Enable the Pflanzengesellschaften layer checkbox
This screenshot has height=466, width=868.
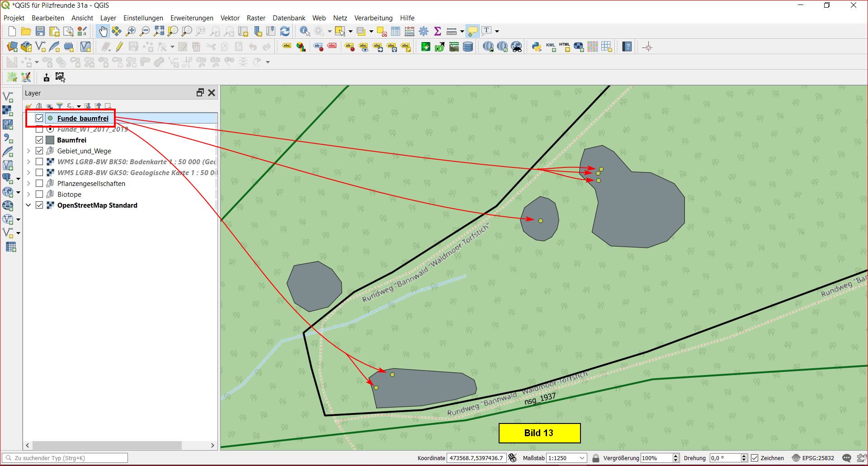(39, 184)
